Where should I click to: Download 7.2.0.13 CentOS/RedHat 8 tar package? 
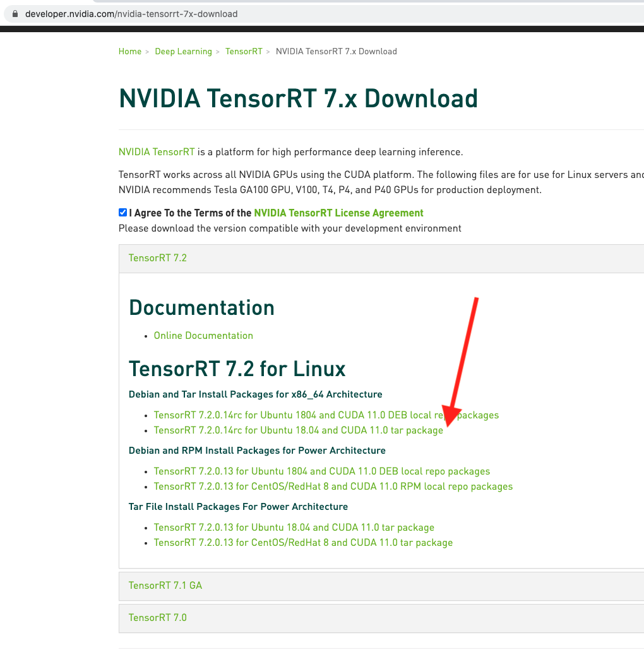[x=303, y=543]
